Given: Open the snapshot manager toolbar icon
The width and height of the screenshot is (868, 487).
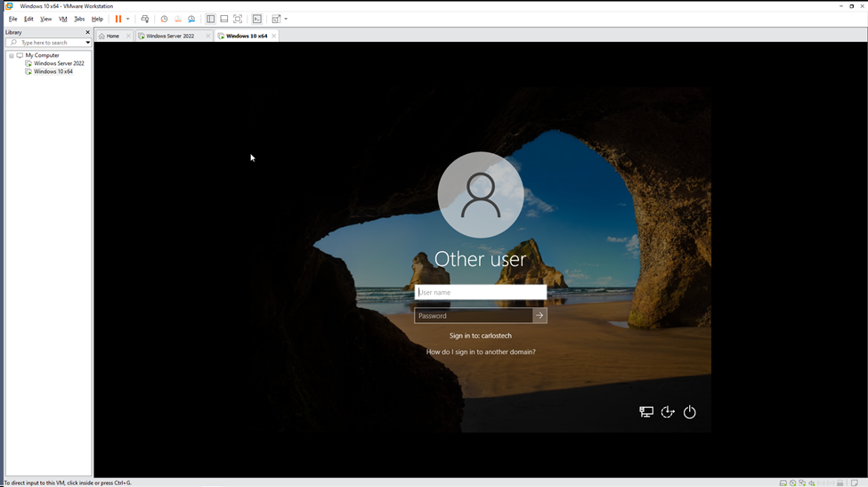Looking at the screenshot, I should click(191, 19).
